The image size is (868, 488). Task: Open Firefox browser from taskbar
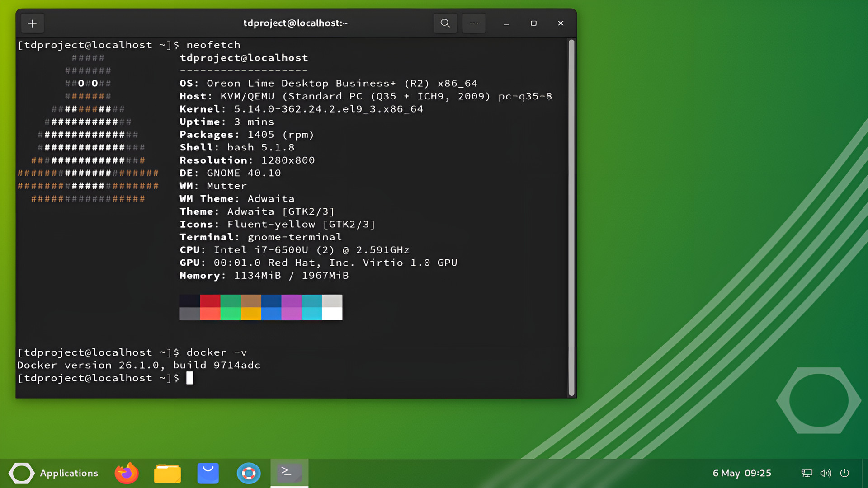(127, 473)
